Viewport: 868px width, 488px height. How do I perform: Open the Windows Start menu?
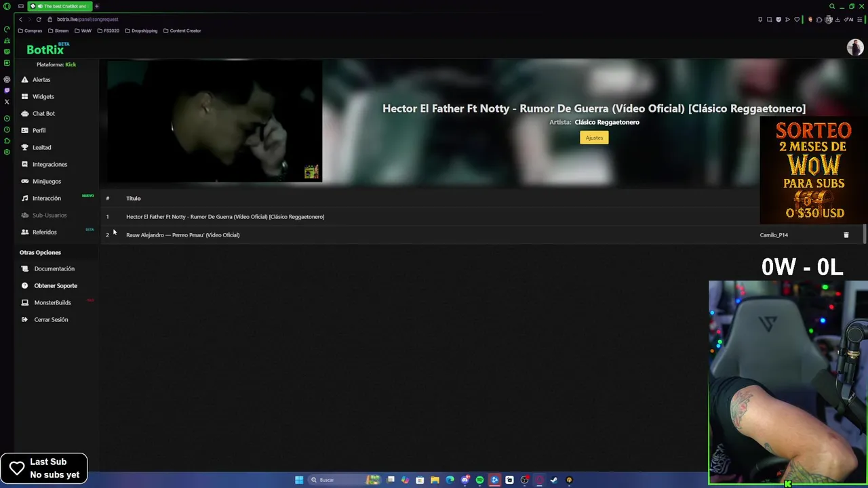pyautogui.click(x=299, y=480)
